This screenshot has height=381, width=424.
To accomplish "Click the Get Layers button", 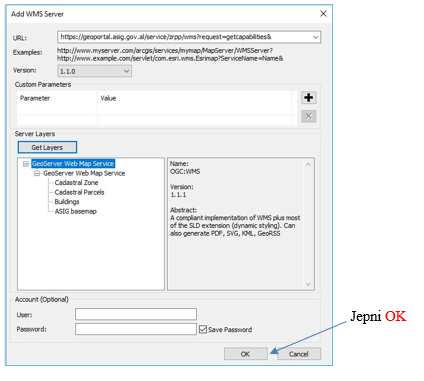I will click(x=47, y=147).
